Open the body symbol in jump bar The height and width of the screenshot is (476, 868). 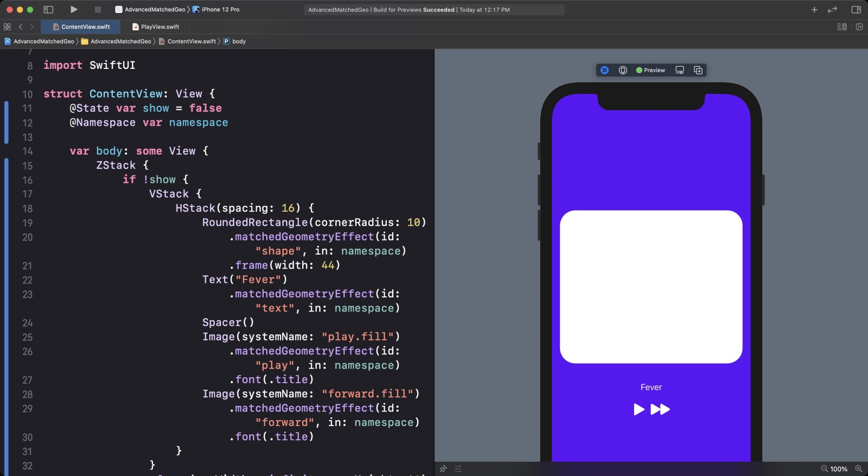(x=234, y=41)
